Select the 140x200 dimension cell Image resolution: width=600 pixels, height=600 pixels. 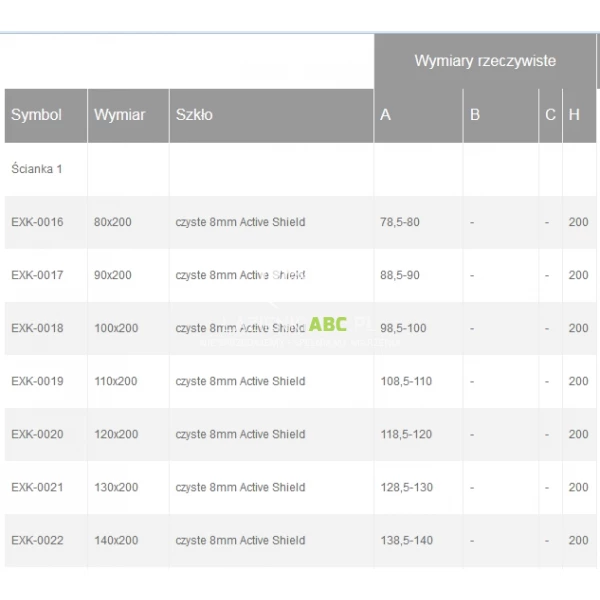click(116, 540)
